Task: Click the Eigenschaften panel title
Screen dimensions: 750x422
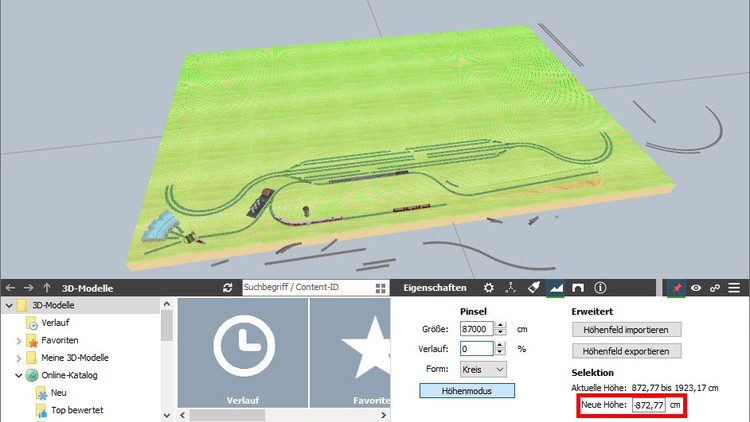Action: 434,288
